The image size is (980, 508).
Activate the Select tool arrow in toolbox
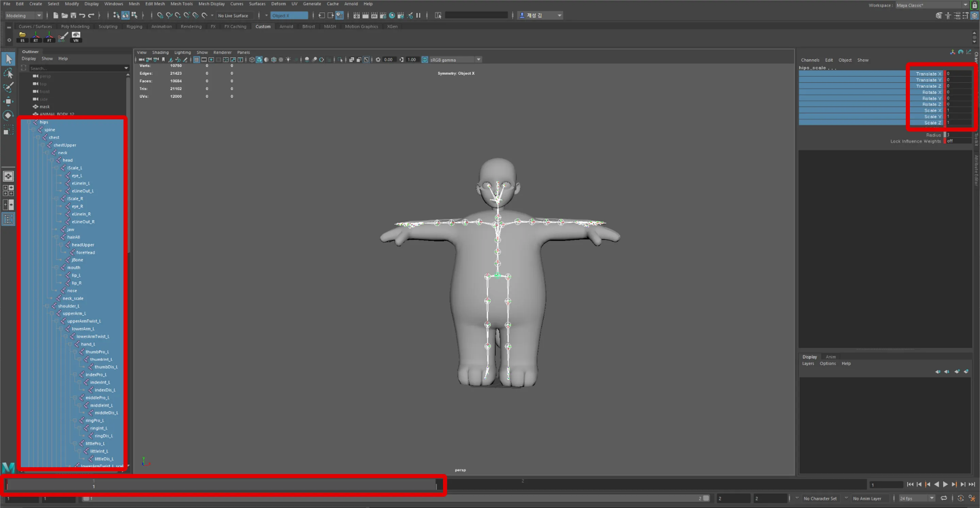[x=9, y=59]
